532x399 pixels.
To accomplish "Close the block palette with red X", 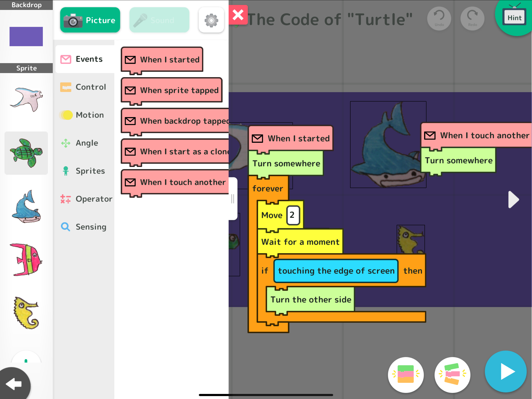I will tap(238, 15).
